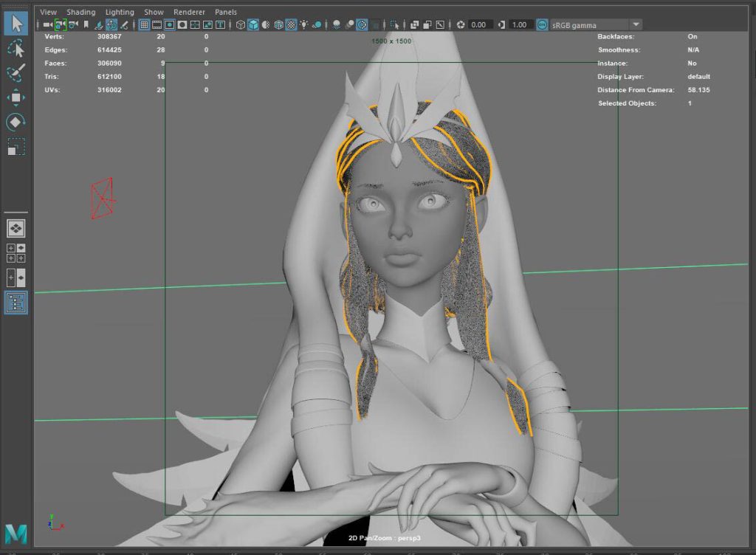
Task: Open the Shading menu
Action: pos(80,12)
